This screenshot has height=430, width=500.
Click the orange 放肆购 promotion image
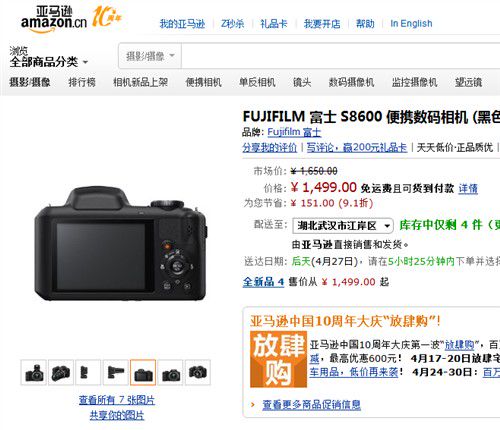point(279,359)
